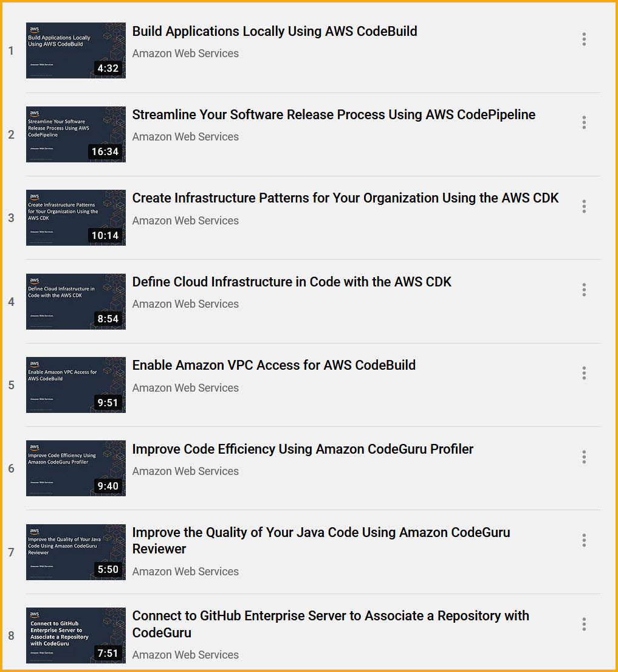Open title Improve Code Efficiency Using Amazon CodeGuru Profiler
The height and width of the screenshot is (672, 618).
tap(303, 449)
